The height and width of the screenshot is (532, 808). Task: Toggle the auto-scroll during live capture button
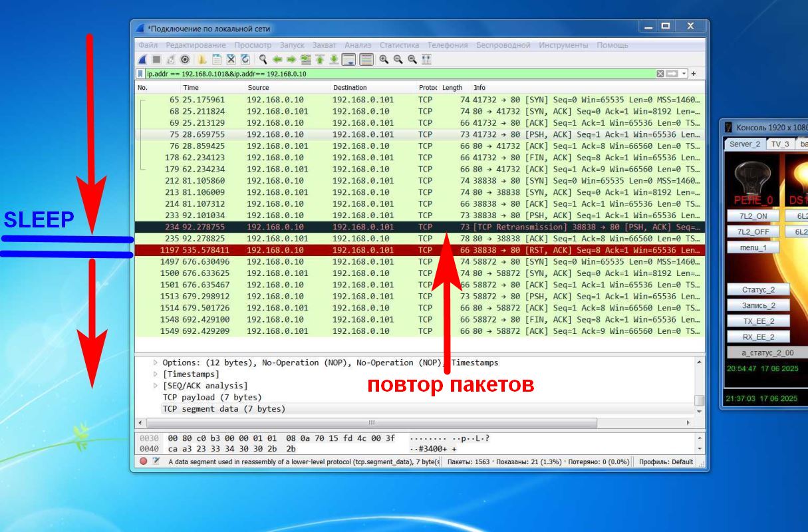coord(348,59)
